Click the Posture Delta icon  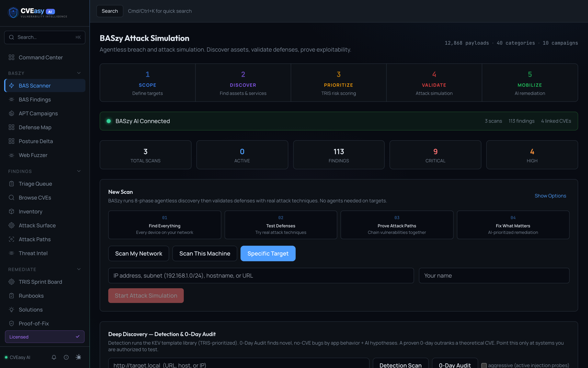11,141
